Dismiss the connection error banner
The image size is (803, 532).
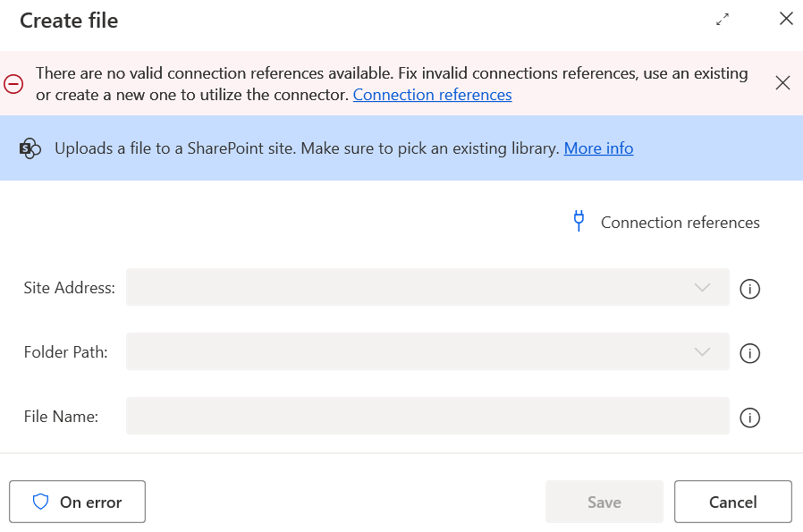[x=782, y=83]
